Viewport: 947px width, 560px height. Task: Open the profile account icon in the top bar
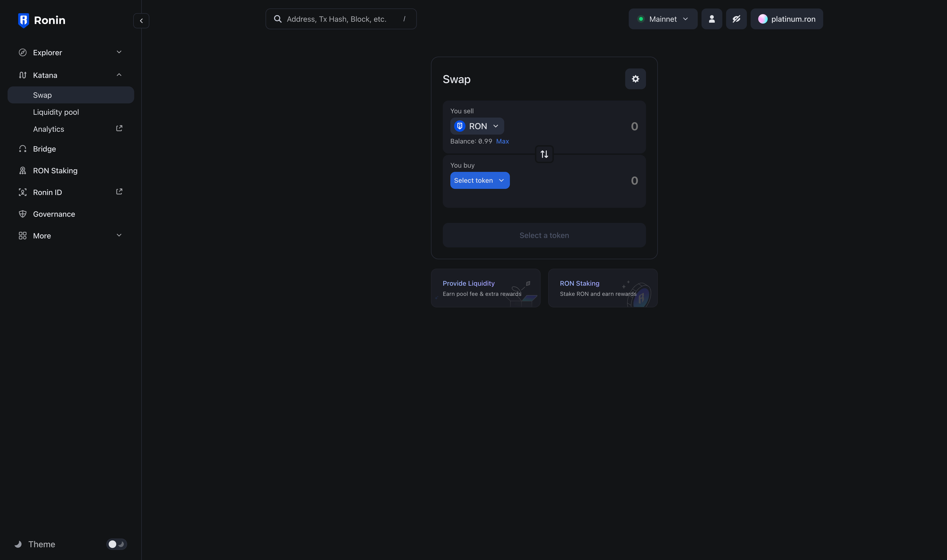pos(712,19)
